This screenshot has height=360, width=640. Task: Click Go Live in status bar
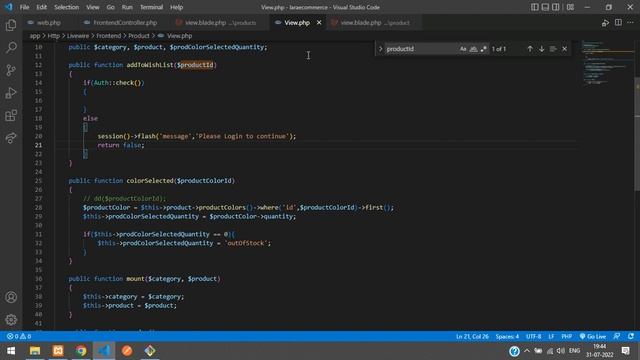pos(593,337)
